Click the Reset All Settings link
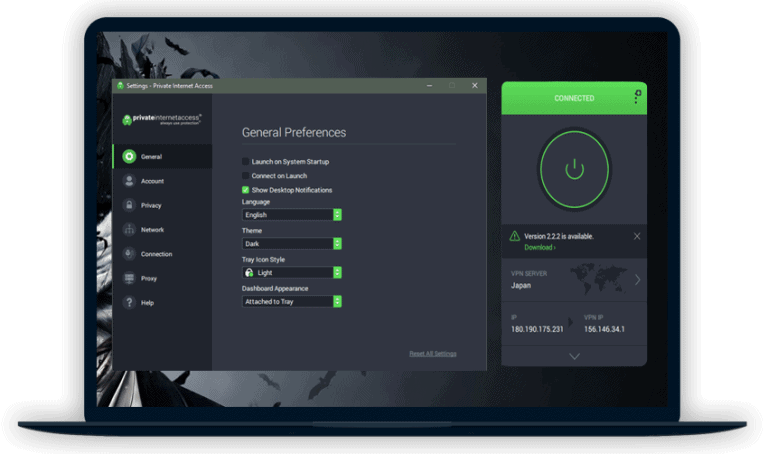 (x=432, y=354)
